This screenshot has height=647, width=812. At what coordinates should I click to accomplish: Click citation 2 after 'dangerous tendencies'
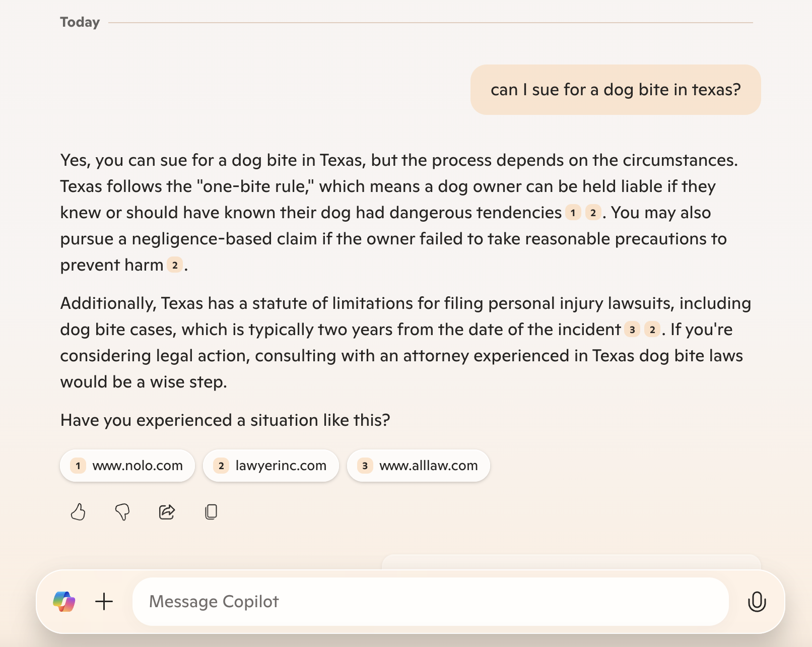tap(593, 213)
